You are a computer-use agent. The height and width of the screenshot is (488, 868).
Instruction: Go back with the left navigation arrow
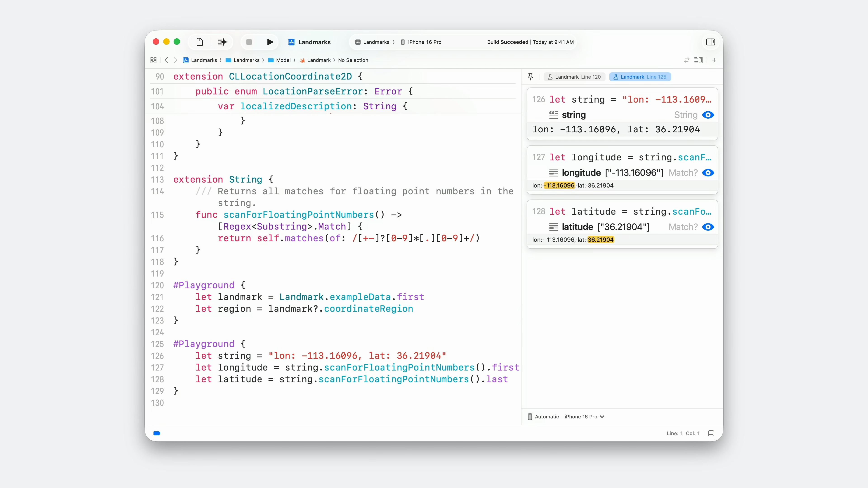click(x=166, y=60)
